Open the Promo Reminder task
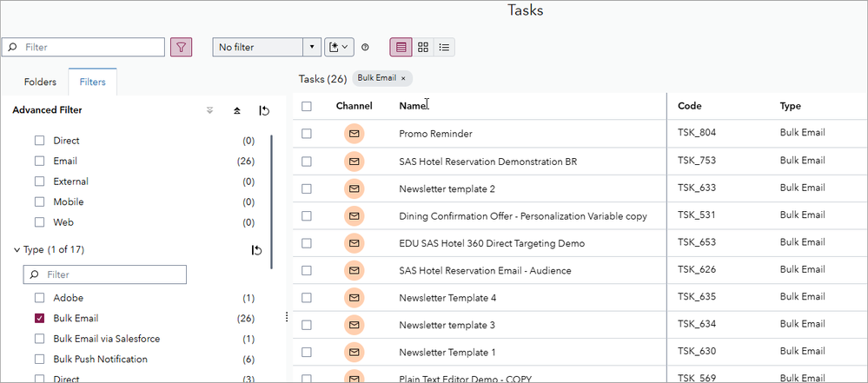This screenshot has height=383, width=868. point(435,134)
